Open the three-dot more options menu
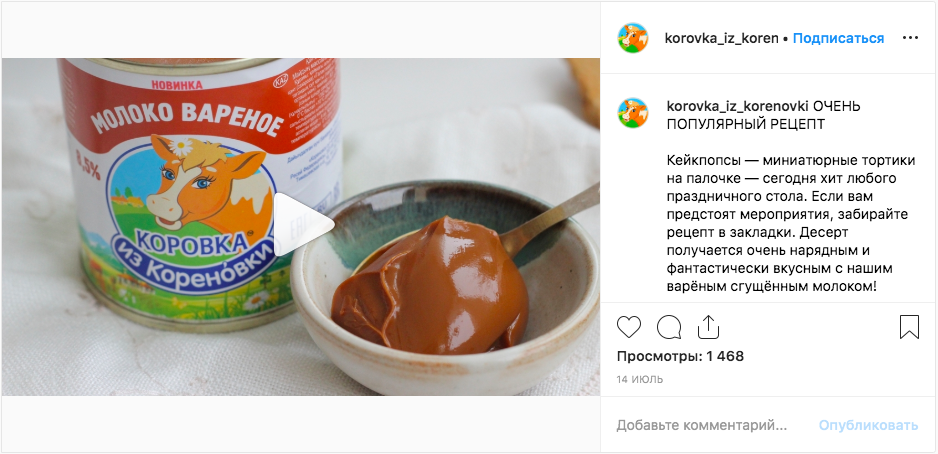This screenshot has height=454, width=938. point(910,38)
